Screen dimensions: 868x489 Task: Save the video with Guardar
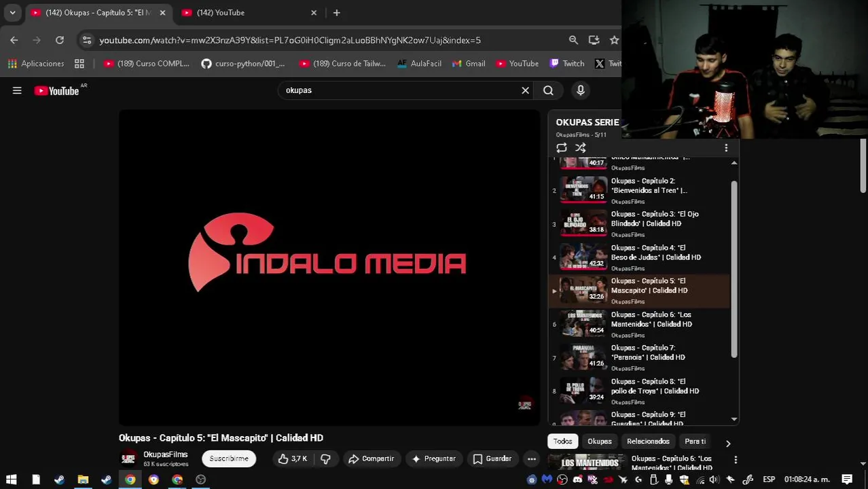click(492, 459)
